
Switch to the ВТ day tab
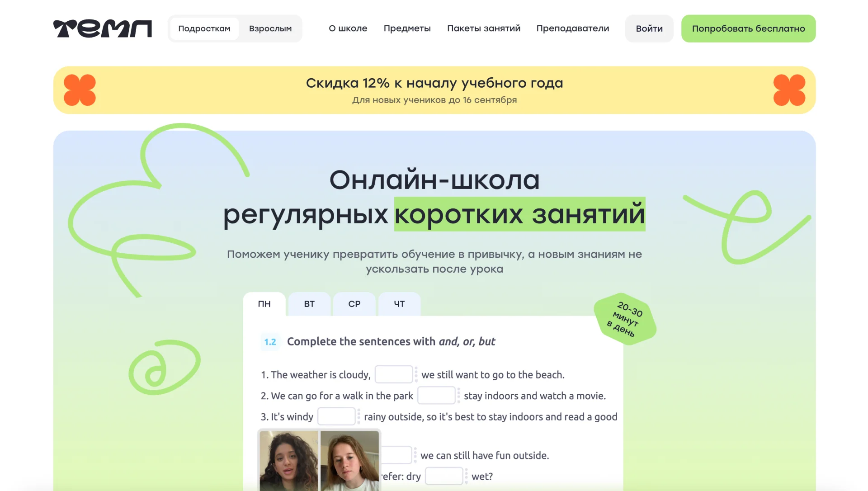pos(309,304)
